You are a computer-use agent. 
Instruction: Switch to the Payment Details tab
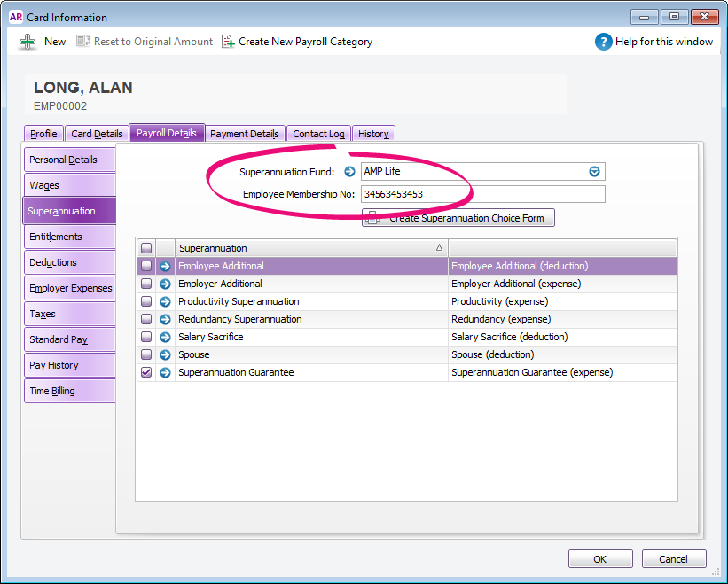(x=245, y=134)
